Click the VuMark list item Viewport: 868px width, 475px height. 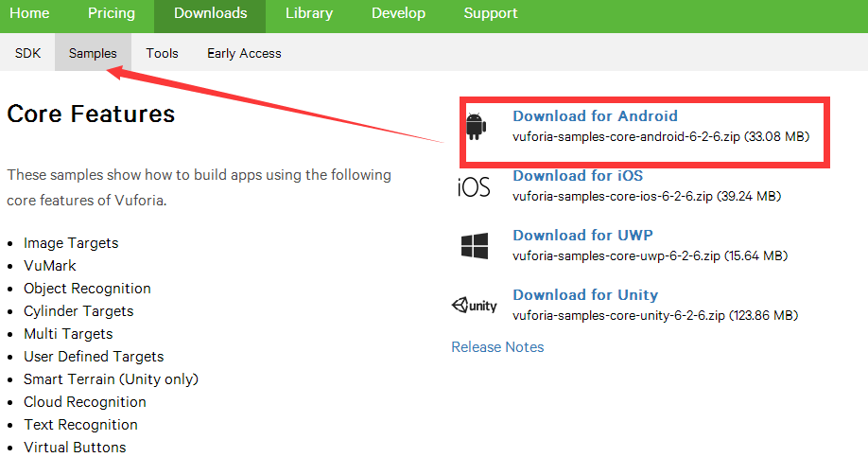tap(50, 266)
